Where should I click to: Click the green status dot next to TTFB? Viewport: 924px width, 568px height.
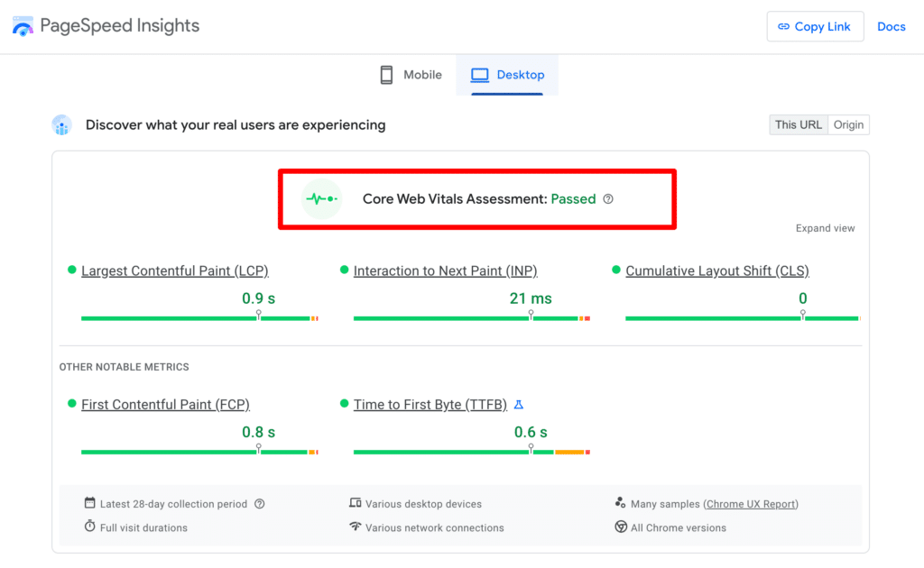pos(344,404)
